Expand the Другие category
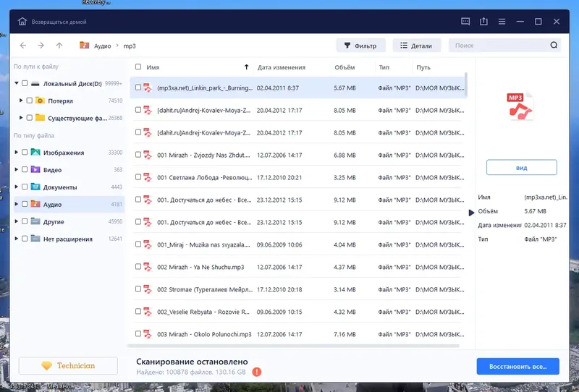The width and height of the screenshot is (579, 392). 16,221
